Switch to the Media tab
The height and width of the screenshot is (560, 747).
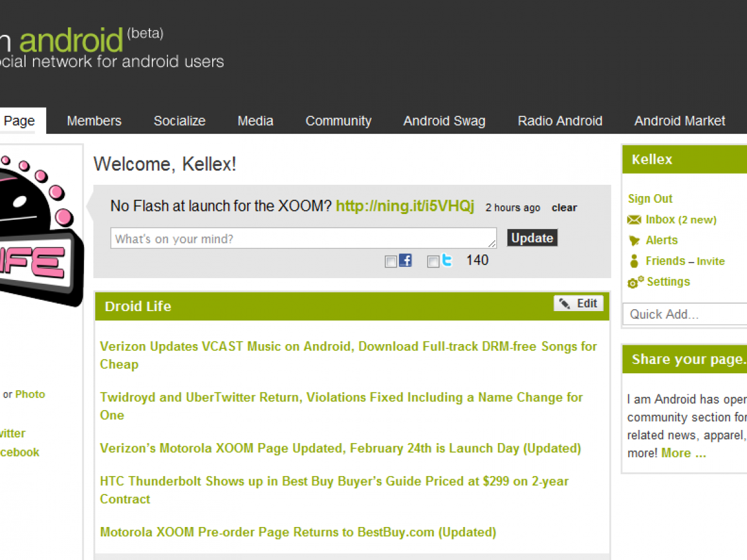[255, 121]
